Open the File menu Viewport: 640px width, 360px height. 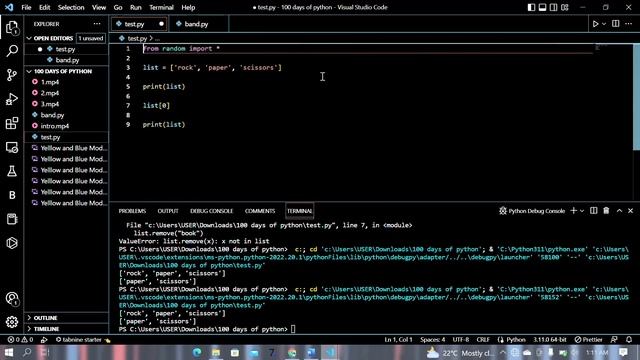coord(26,7)
